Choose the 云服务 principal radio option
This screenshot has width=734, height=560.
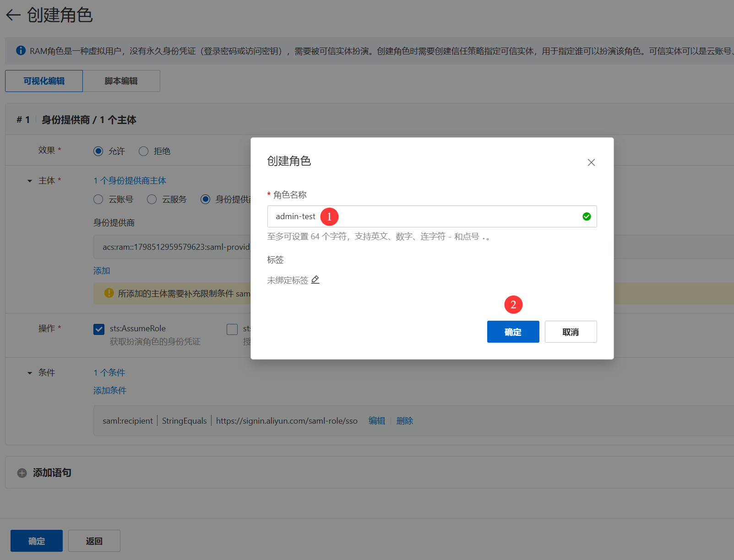tap(152, 199)
